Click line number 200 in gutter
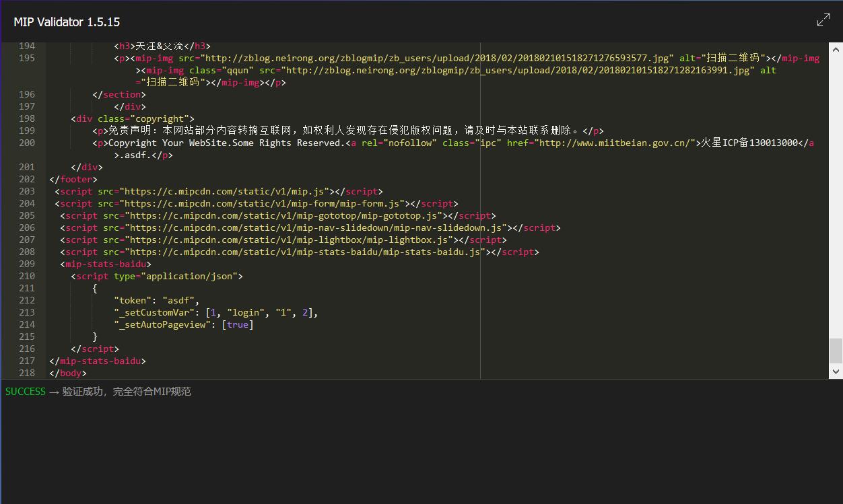The height and width of the screenshot is (504, 843). point(27,143)
